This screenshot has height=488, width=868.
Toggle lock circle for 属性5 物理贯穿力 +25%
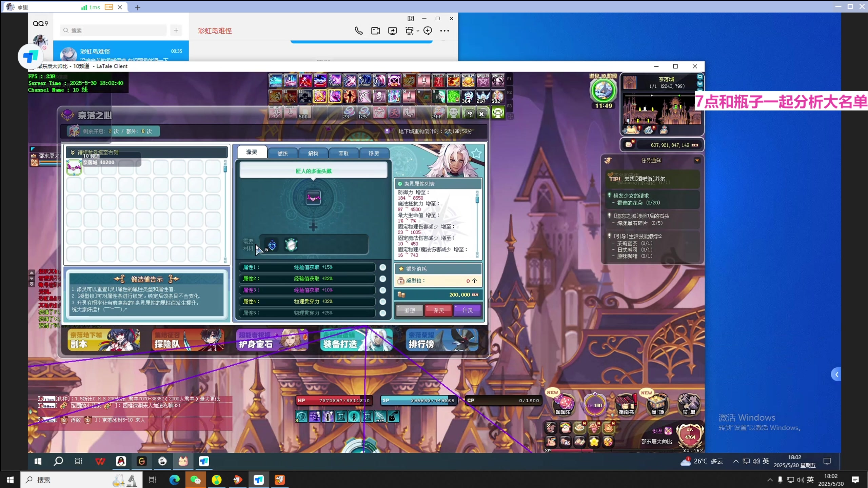tap(383, 313)
